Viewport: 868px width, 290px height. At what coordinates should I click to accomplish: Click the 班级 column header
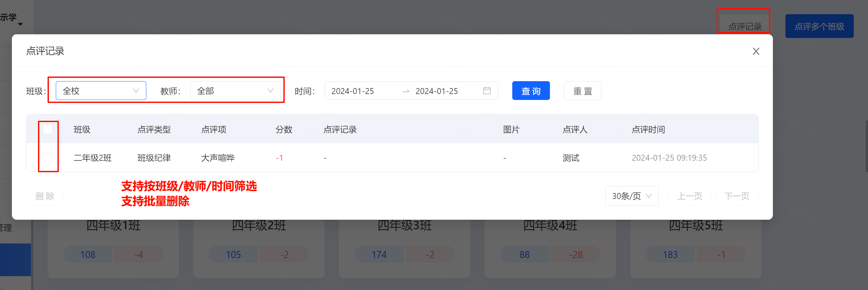coord(82,130)
